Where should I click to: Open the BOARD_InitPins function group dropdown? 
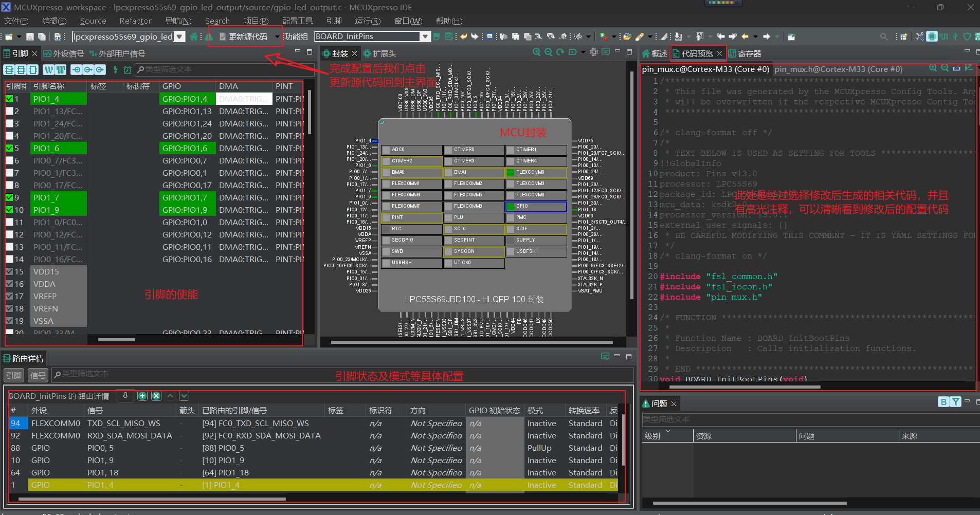click(x=425, y=36)
